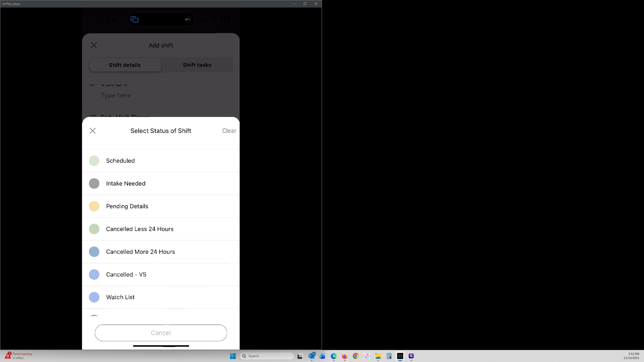644x362 pixels.
Task: Select Cancelled Less 24 Hours
Action: point(140,229)
